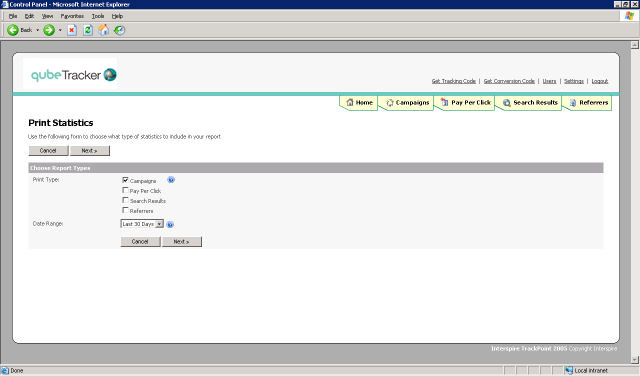Screen dimensions: 640x377
Task: Open the Edit menu
Action: click(29, 16)
